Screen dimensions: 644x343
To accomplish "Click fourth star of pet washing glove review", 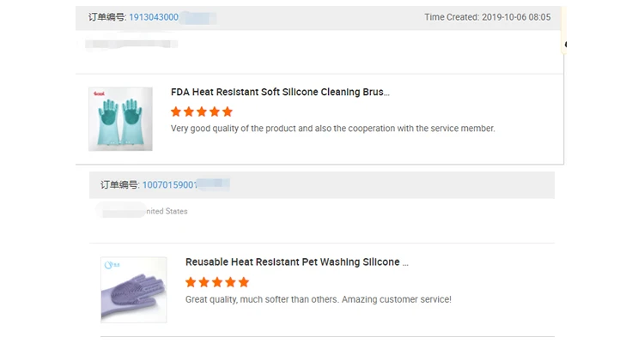I will pyautogui.click(x=231, y=281).
